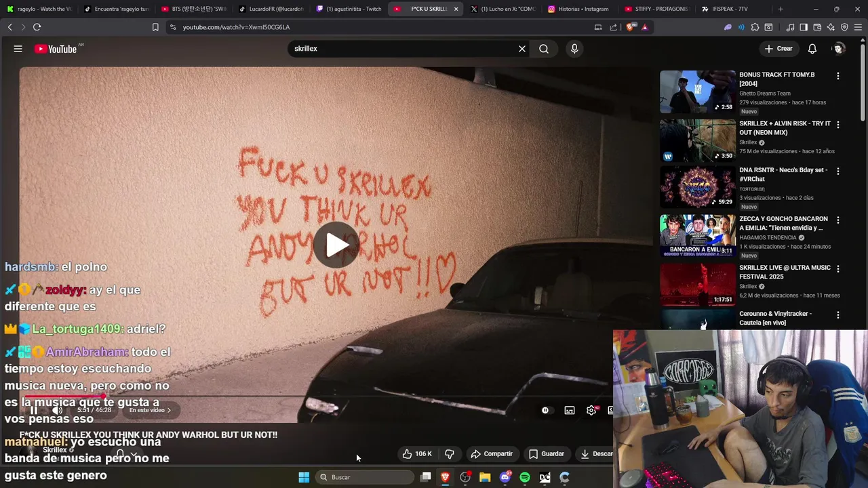Open YouTube notifications bell
The width and height of the screenshot is (868, 488).
click(x=812, y=49)
